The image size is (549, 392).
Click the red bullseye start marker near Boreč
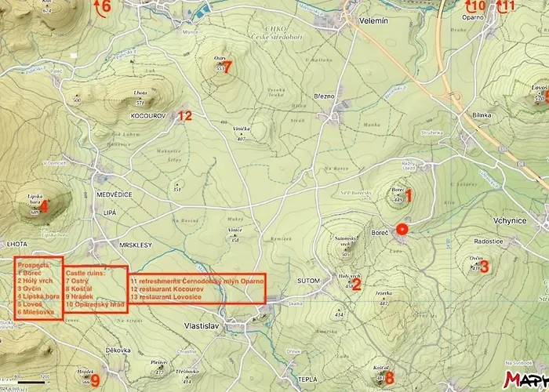[x=402, y=230]
